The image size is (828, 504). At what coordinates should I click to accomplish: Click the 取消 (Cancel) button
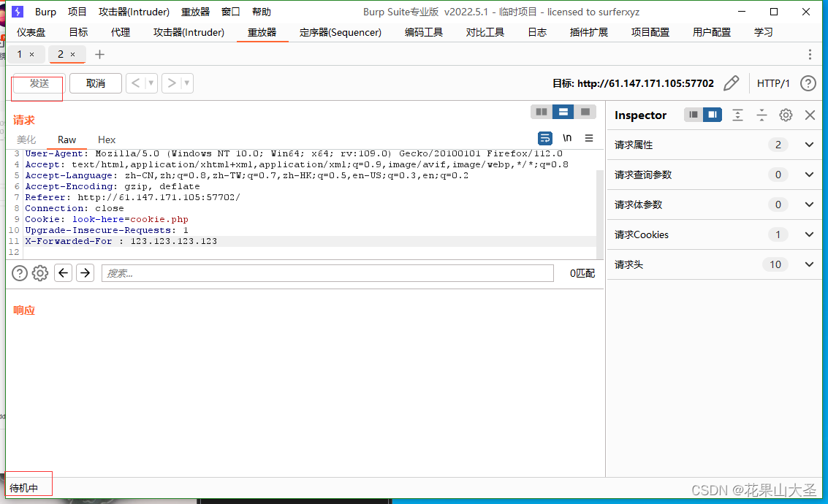pyautogui.click(x=96, y=83)
